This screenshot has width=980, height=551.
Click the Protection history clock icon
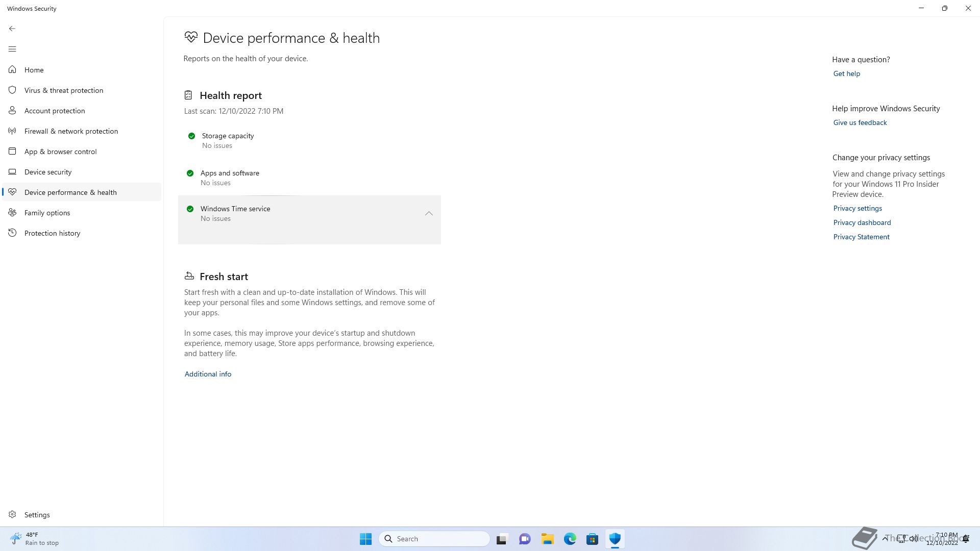12,233
